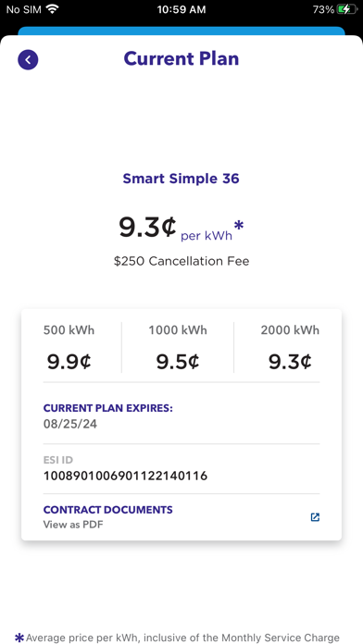Image resolution: width=363 pixels, height=644 pixels.
Task: Select the 2000 kWh rate column
Action: pyautogui.click(x=290, y=348)
